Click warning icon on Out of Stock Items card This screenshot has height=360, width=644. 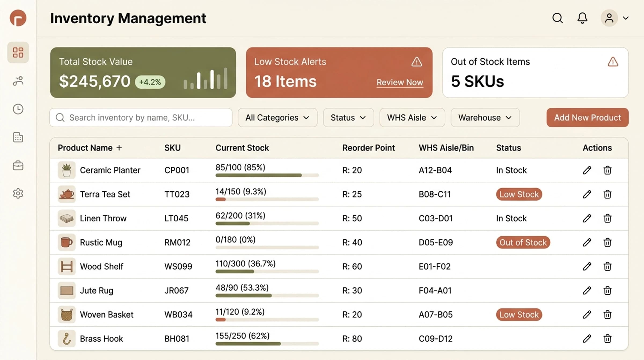(x=613, y=62)
